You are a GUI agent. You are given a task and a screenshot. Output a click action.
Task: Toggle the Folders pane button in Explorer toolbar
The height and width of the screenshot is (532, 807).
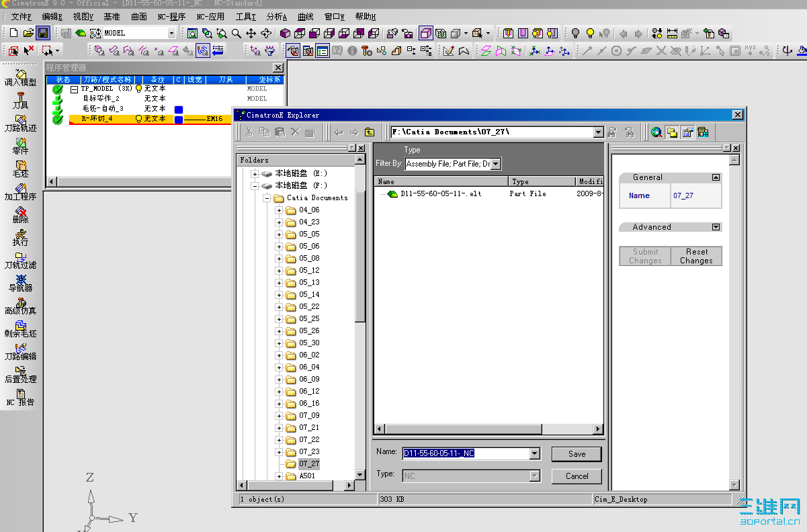[672, 132]
